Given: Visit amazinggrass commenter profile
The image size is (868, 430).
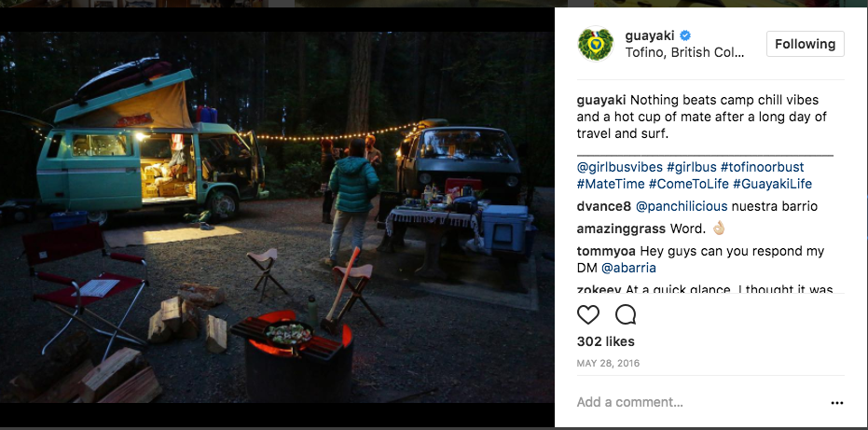Looking at the screenshot, I should (620, 229).
